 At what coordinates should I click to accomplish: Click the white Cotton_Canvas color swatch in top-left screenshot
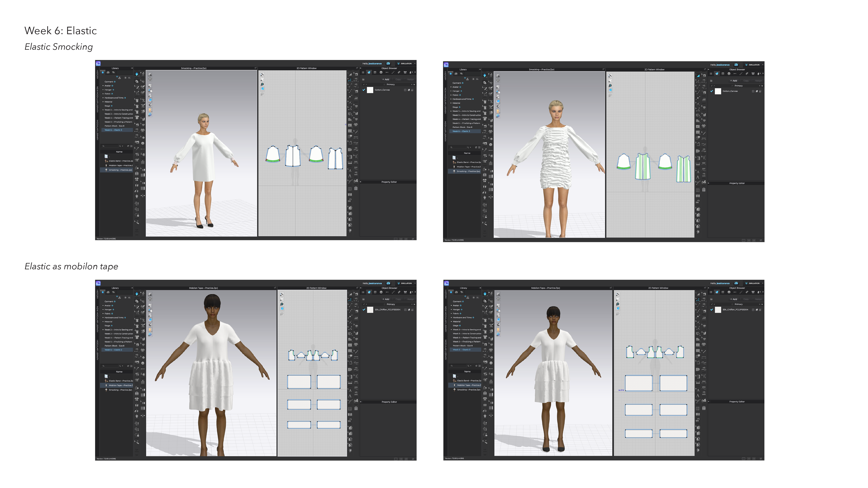coord(370,90)
